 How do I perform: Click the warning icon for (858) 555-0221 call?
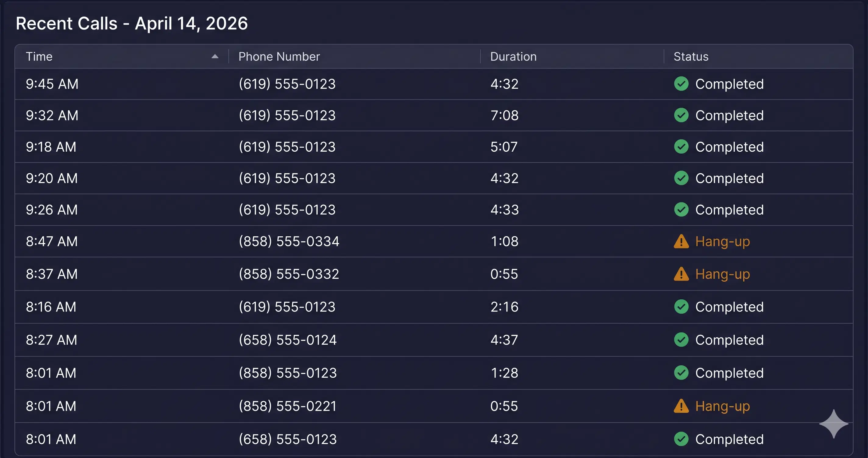click(x=681, y=406)
